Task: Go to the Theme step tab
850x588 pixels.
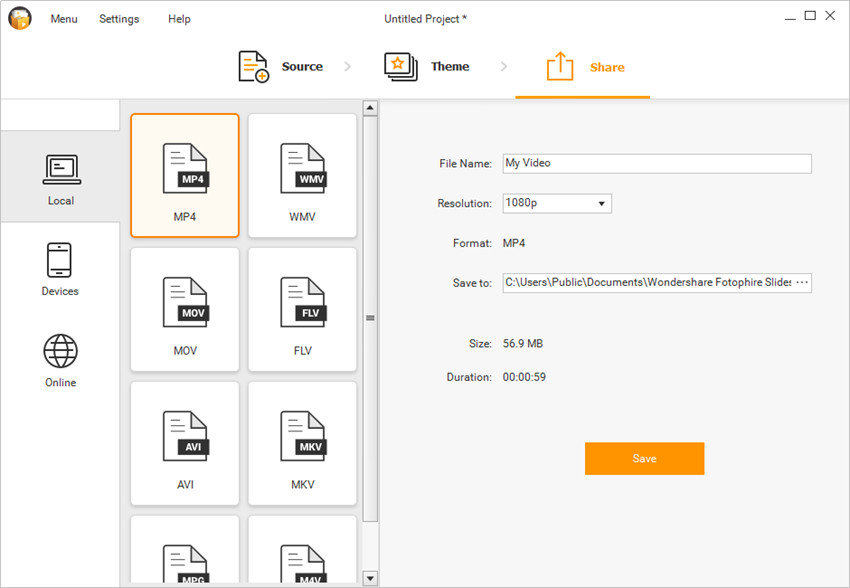Action: tap(427, 67)
